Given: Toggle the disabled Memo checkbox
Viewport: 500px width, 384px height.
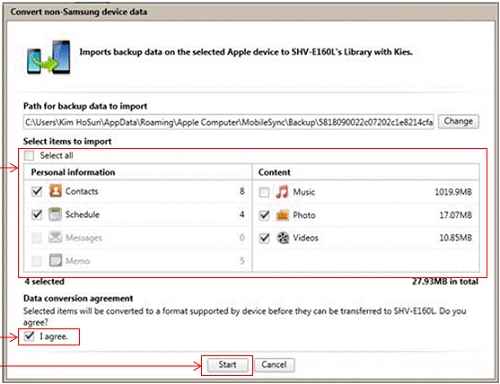Looking at the screenshot, I should (x=37, y=261).
